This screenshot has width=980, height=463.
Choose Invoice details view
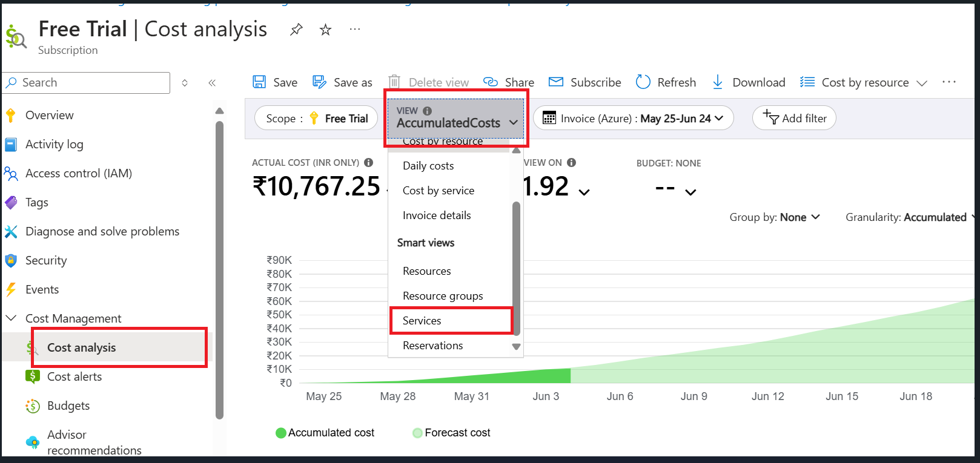[437, 215]
